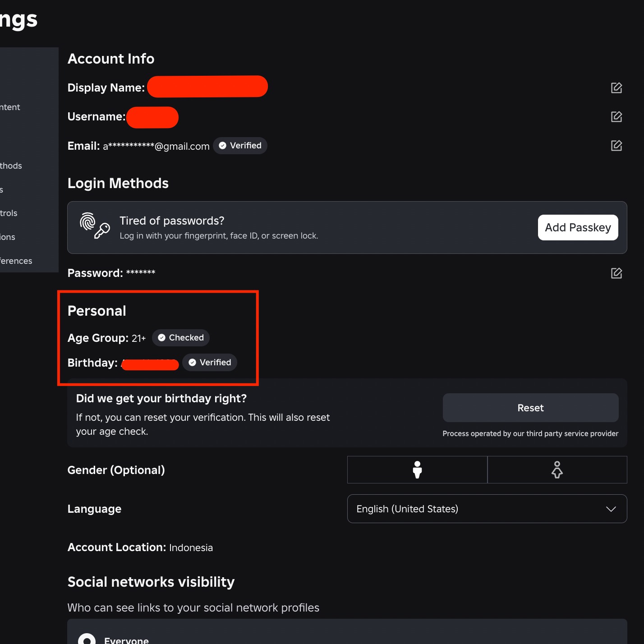Screen dimensions: 644x644
Task: Expand the English (United States) selector chevron
Action: click(x=611, y=509)
